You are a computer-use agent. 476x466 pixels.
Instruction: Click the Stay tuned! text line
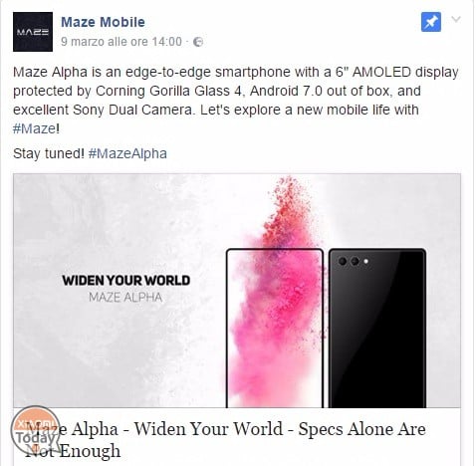pyautogui.click(x=49, y=153)
